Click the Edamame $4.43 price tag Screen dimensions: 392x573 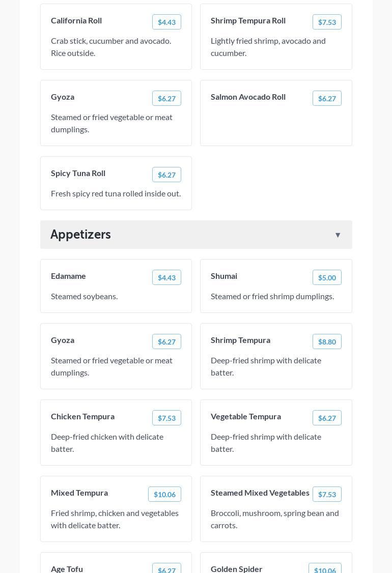pyautogui.click(x=166, y=277)
